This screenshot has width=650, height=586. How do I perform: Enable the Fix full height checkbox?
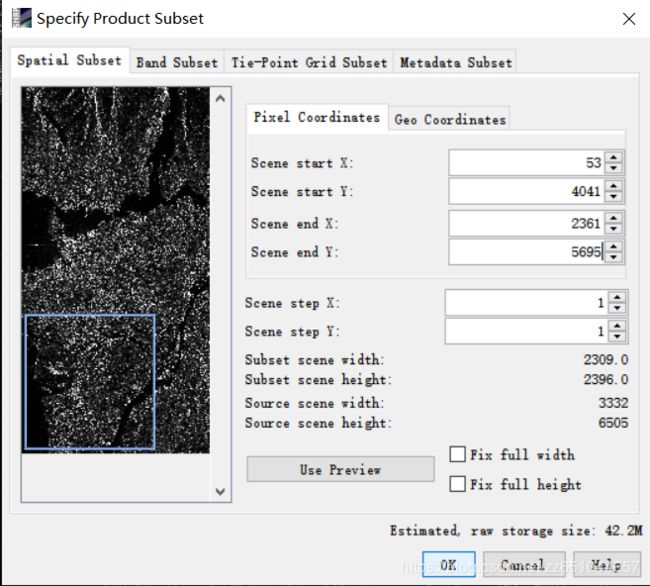(458, 484)
